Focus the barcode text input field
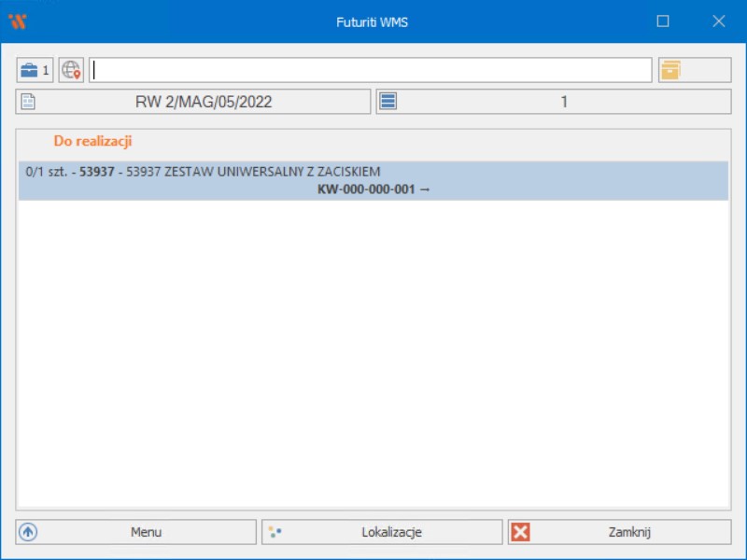Viewport: 747px width, 560px height. [x=370, y=70]
